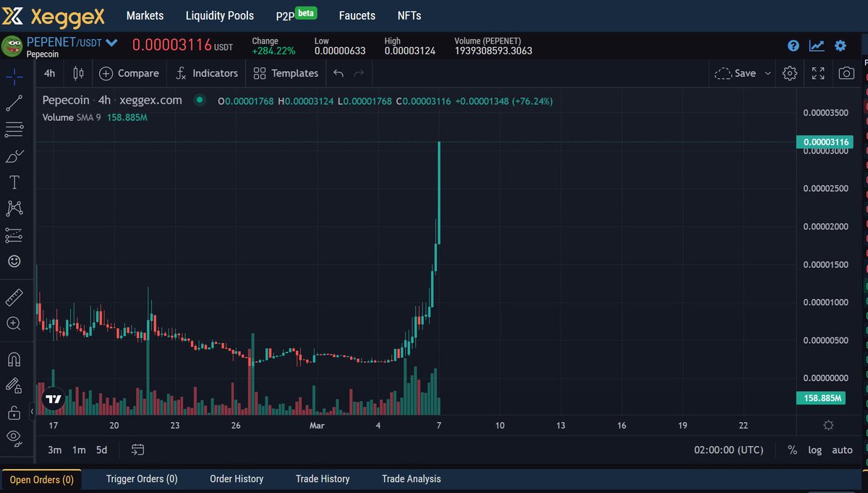Open the help question mark icon
Image resolution: width=868 pixels, height=493 pixels.
(793, 46)
